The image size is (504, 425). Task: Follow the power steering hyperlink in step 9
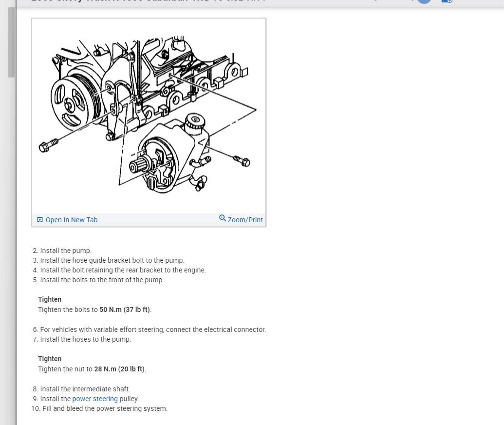[x=95, y=399]
